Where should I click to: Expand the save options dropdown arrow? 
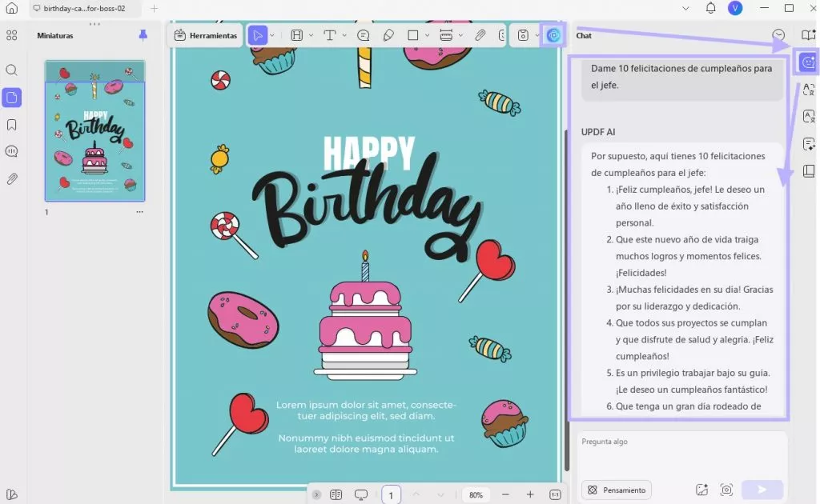[x=537, y=35]
